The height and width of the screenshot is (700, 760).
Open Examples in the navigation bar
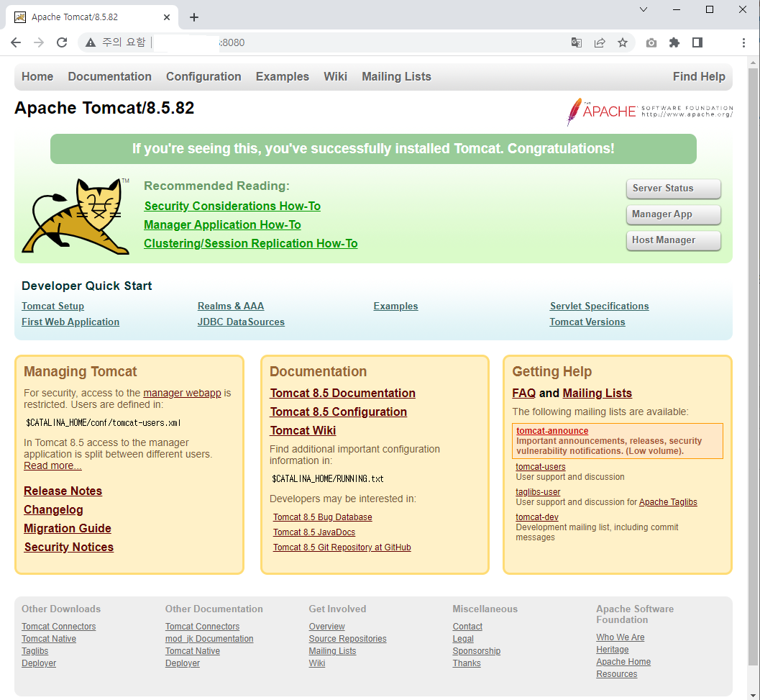(x=283, y=77)
